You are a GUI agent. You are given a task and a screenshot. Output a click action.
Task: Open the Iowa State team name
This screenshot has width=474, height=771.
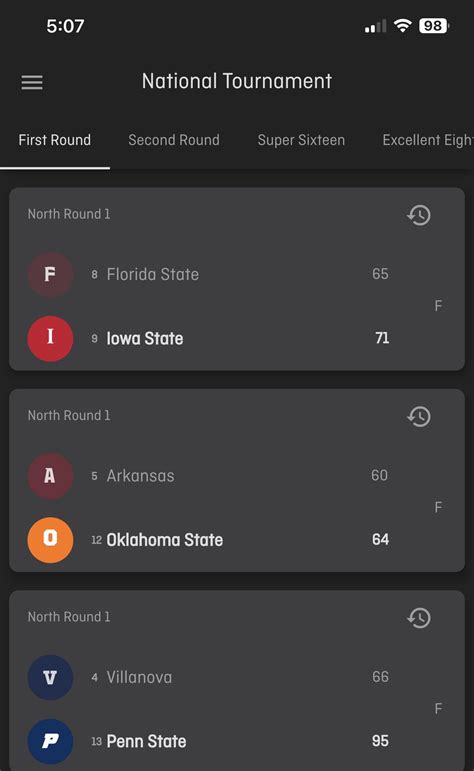145,338
